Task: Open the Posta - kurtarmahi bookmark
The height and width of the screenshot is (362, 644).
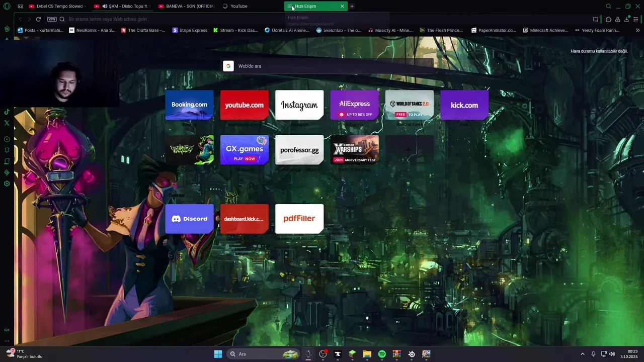Action: coord(41,30)
